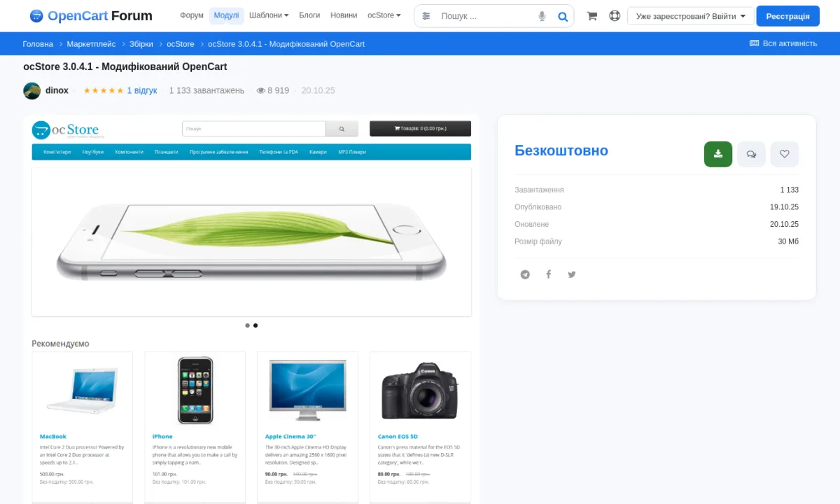Screen dimensions: 840x504
Task: Click the Безкоштовно price heading
Action: click(x=561, y=150)
